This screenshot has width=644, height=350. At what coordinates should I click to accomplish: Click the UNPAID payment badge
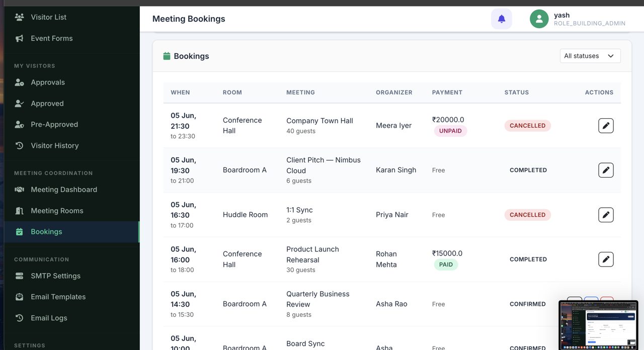(x=450, y=131)
